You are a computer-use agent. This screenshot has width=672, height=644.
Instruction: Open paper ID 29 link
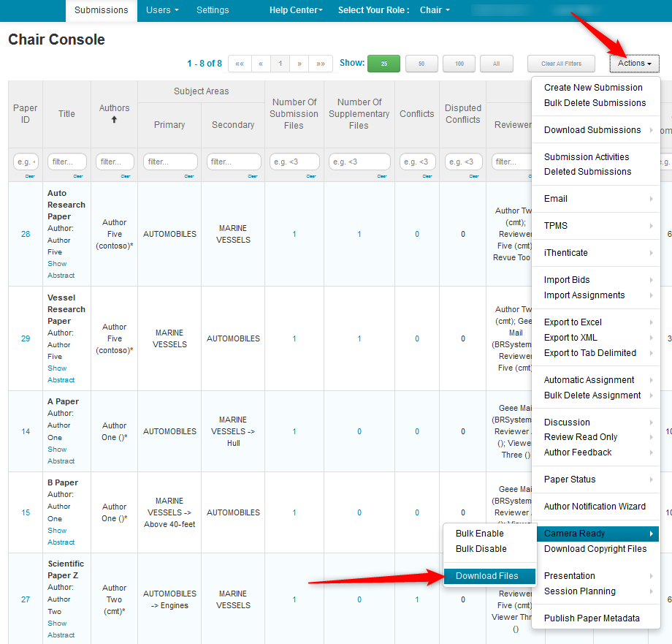coord(26,338)
